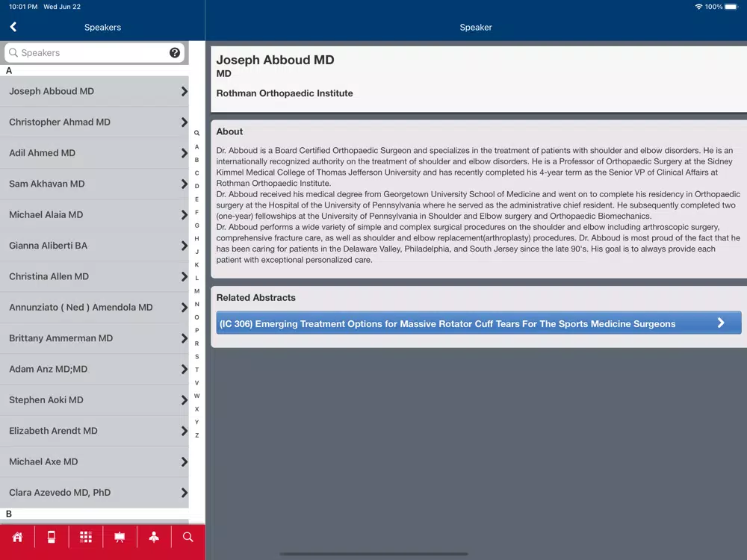Jump to letter P in alphabet index
This screenshot has width=747, height=560.
click(x=196, y=330)
